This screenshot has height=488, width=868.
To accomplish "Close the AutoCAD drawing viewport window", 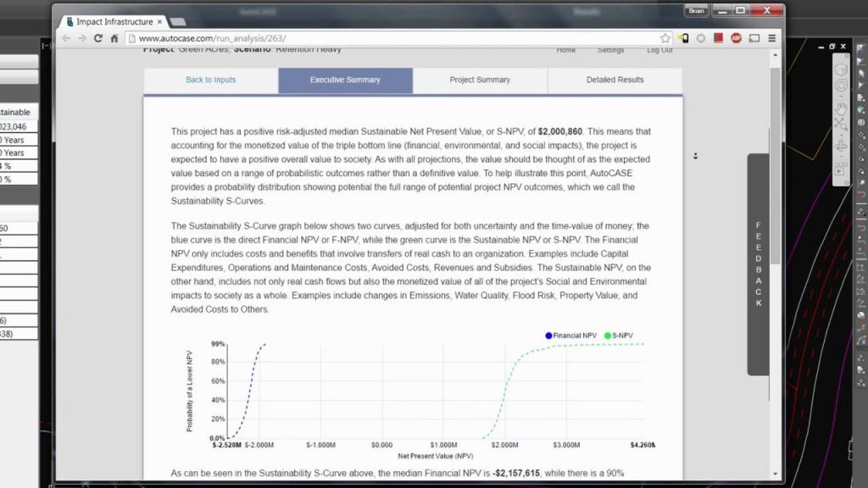I will 843,47.
